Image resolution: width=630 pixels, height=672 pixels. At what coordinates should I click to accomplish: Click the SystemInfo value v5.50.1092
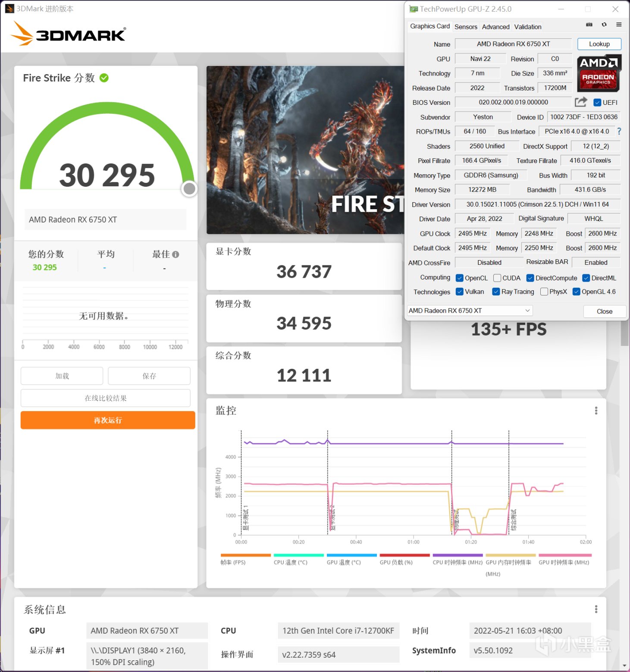click(530, 650)
